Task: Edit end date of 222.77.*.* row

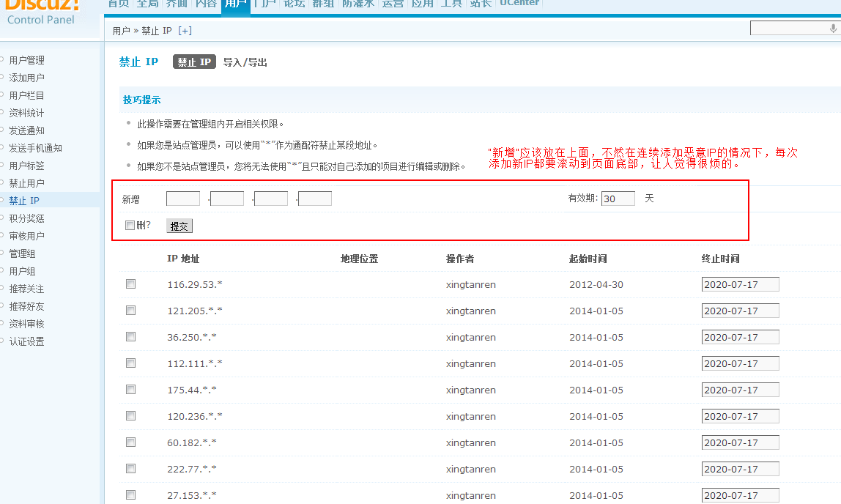Action: coord(740,468)
